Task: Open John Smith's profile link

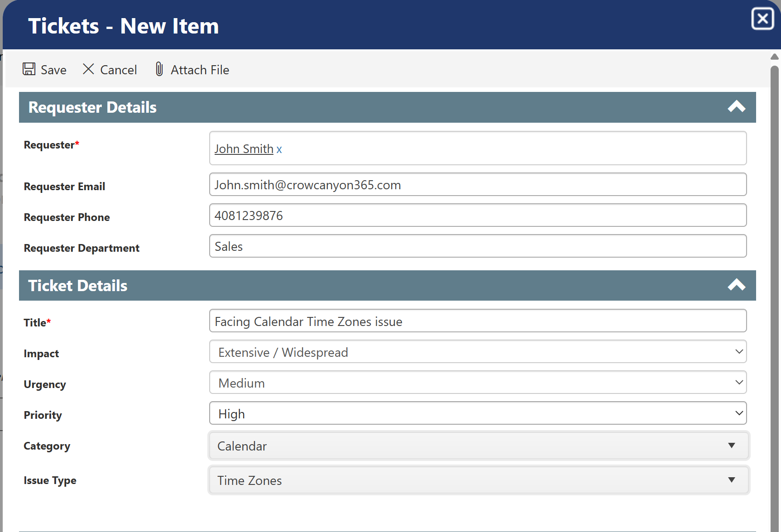Action: click(x=244, y=149)
